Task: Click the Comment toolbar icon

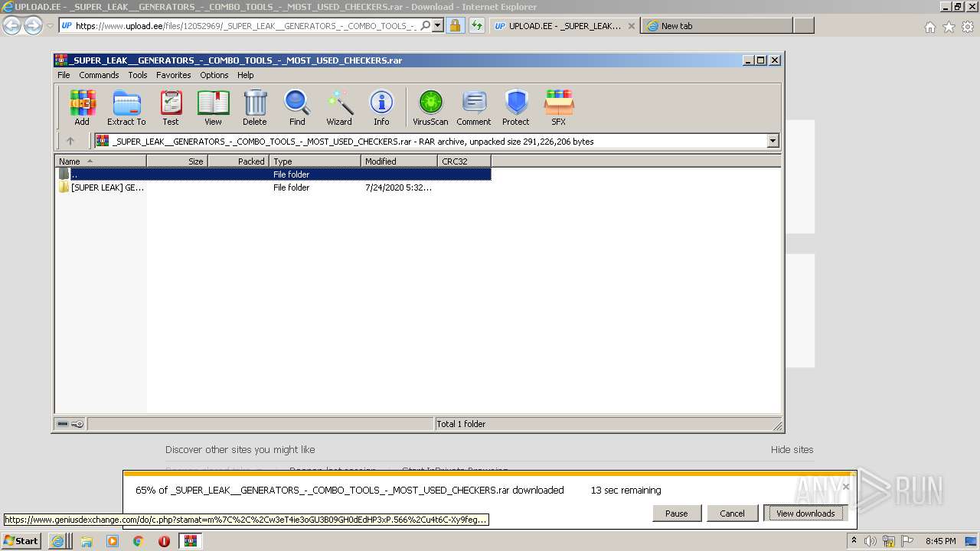Action: tap(474, 107)
